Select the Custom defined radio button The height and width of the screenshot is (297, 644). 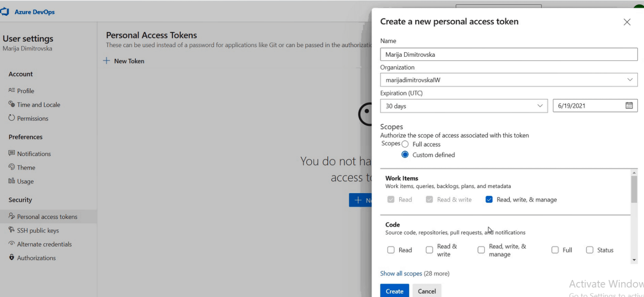pos(405,155)
